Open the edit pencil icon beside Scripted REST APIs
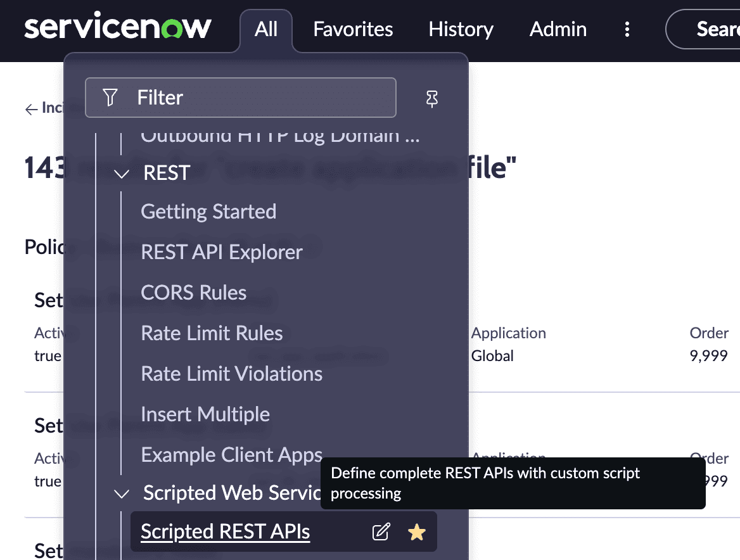 381,531
